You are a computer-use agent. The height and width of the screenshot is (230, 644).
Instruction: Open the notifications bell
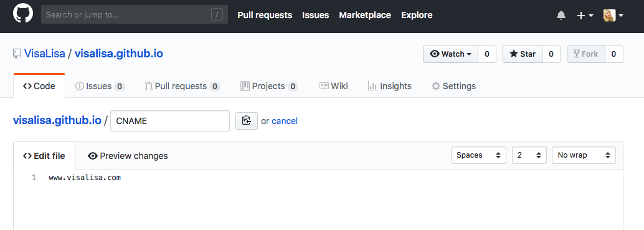561,16
